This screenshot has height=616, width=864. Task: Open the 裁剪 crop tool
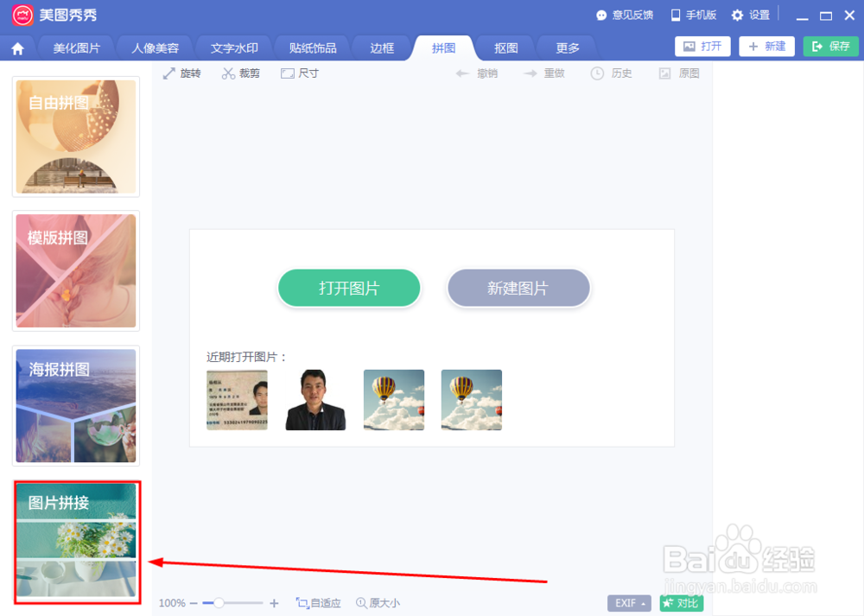[242, 73]
